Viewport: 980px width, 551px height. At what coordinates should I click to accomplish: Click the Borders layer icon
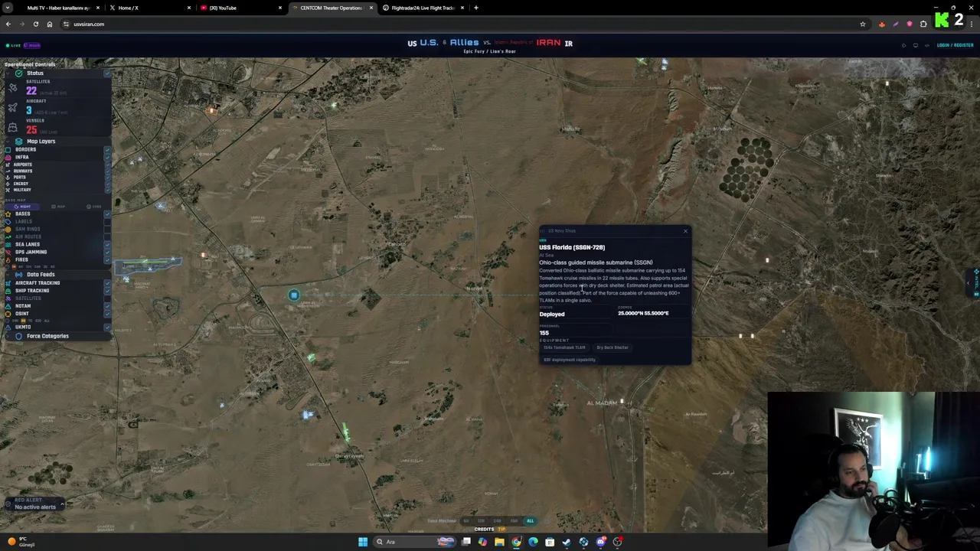tap(8, 149)
